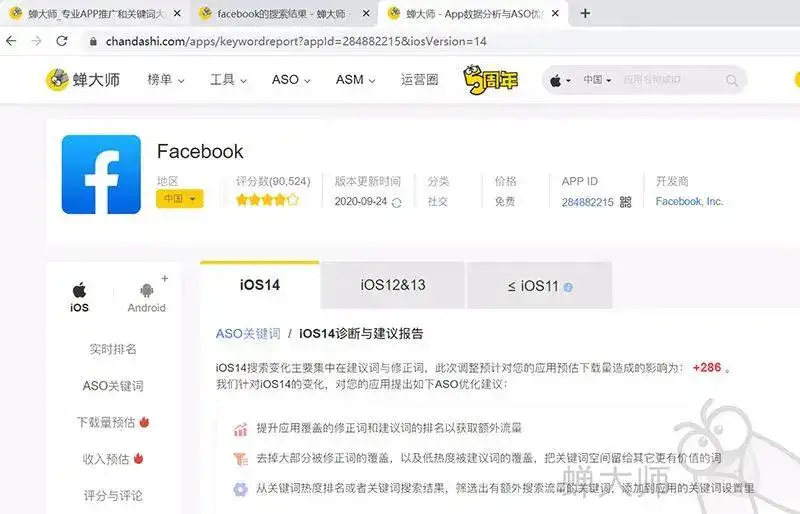Click the gear icon beside 从关键词热度 suggestion
This screenshot has height=514, width=800.
pos(240,489)
